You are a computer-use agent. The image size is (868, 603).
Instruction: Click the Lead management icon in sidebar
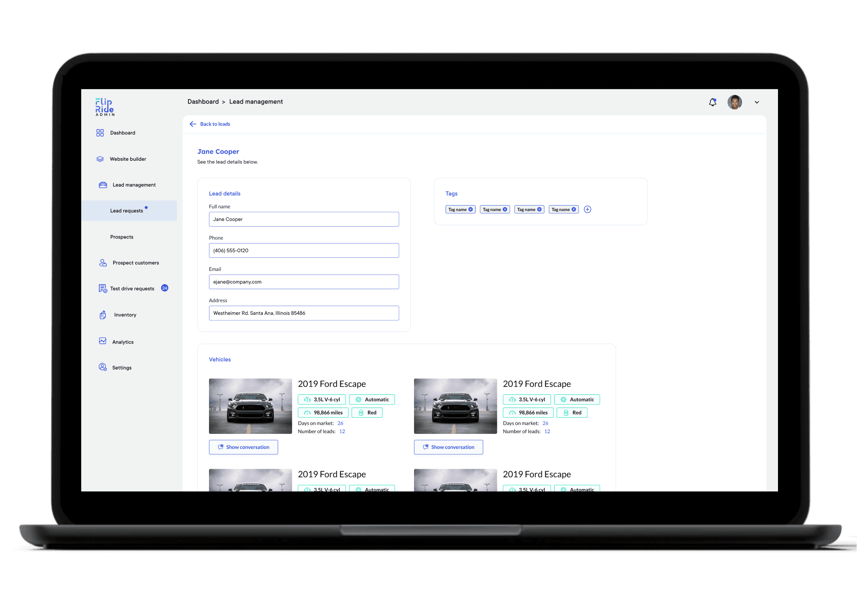tap(103, 185)
